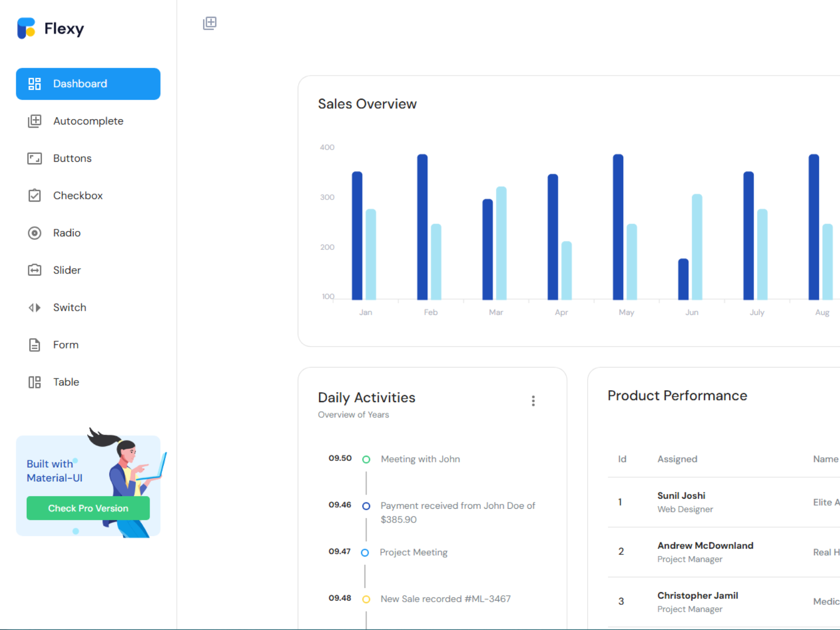Click the marker beside Project Meeting

click(365, 553)
